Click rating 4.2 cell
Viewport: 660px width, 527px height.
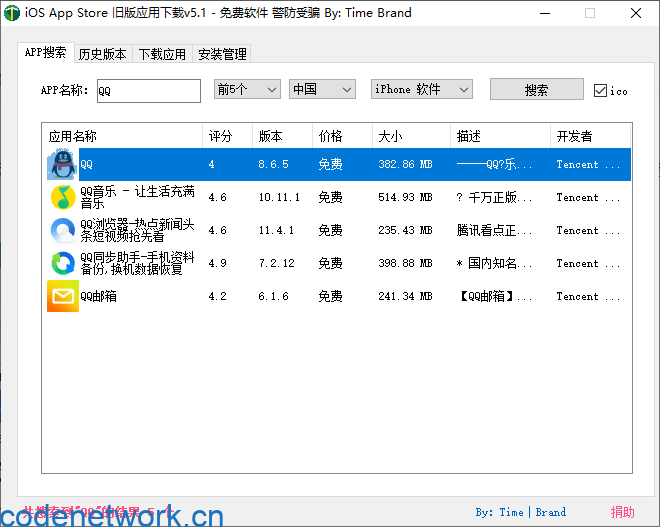217,296
